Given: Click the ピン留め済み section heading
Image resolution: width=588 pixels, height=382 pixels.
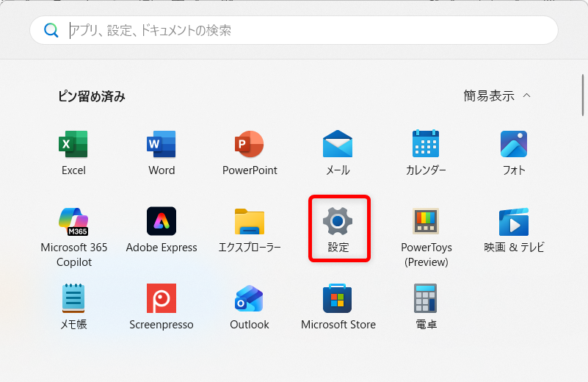Looking at the screenshot, I should (x=92, y=96).
